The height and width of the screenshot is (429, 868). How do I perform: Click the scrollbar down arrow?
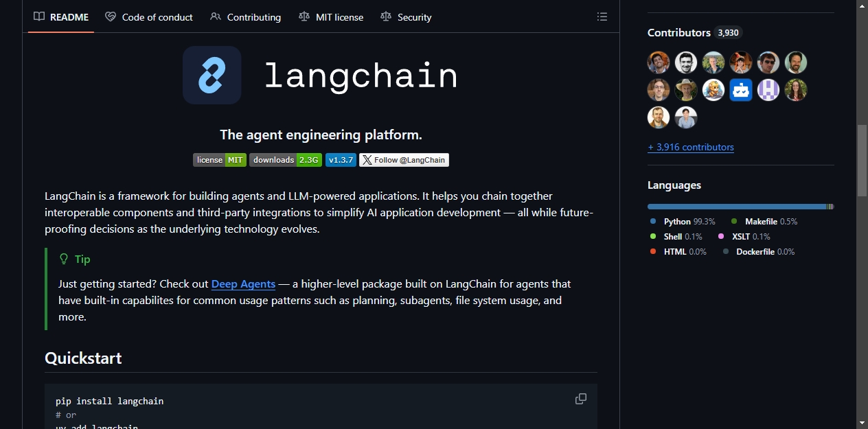coord(862,423)
